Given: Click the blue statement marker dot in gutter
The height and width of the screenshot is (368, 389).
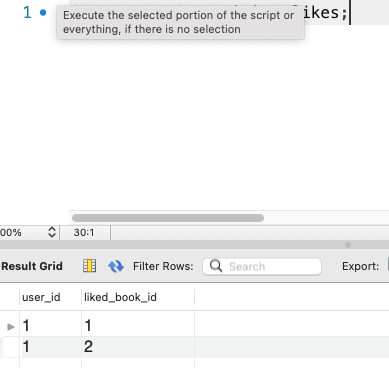Looking at the screenshot, I should (43, 13).
